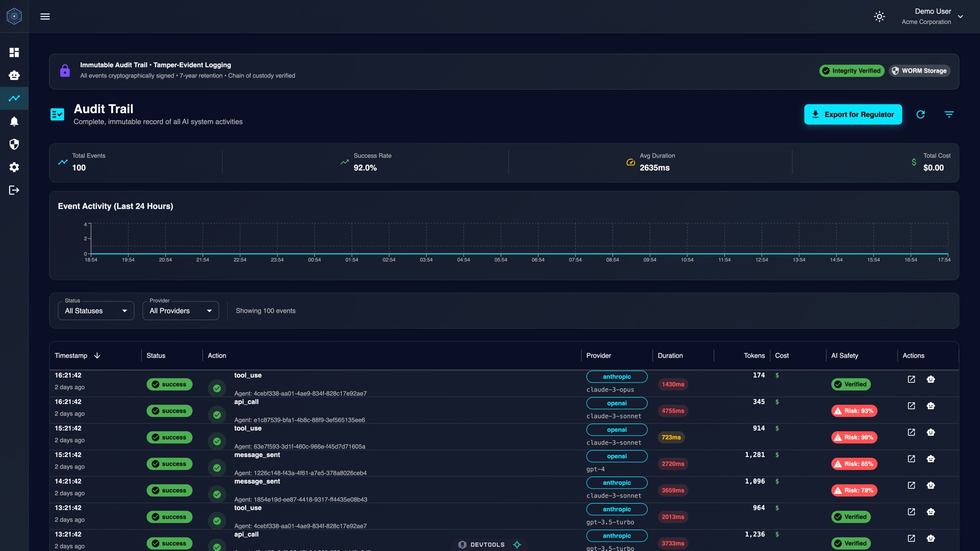Toggle light/dark theme sun icon
Image resolution: width=980 pixels, height=551 pixels.
tap(879, 16)
